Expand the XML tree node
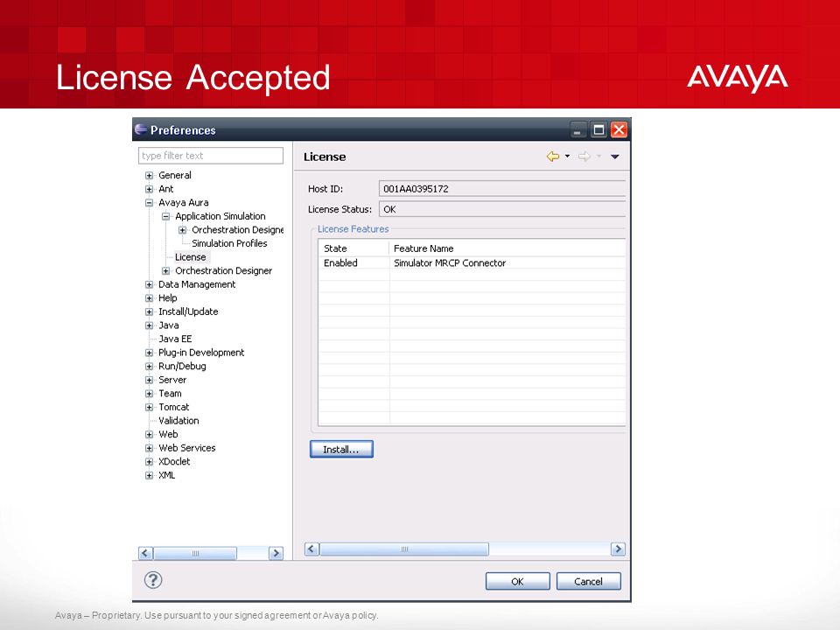 (150, 475)
